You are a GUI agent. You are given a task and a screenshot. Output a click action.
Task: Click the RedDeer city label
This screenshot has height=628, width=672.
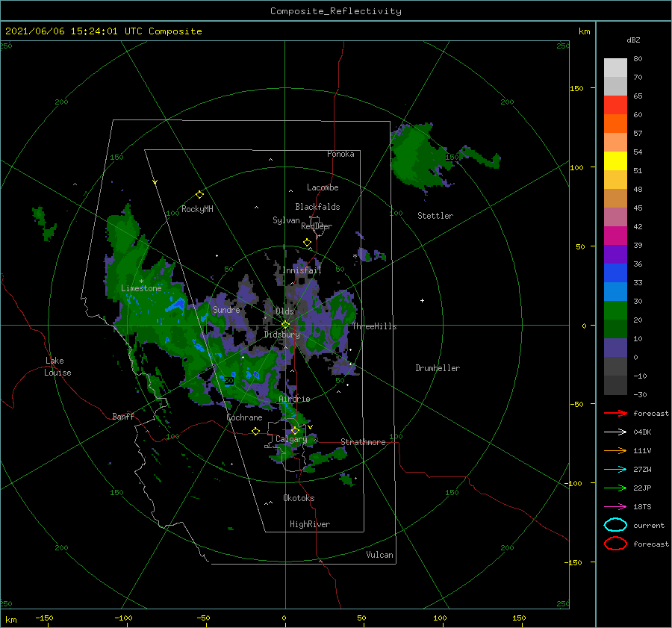pos(317,226)
